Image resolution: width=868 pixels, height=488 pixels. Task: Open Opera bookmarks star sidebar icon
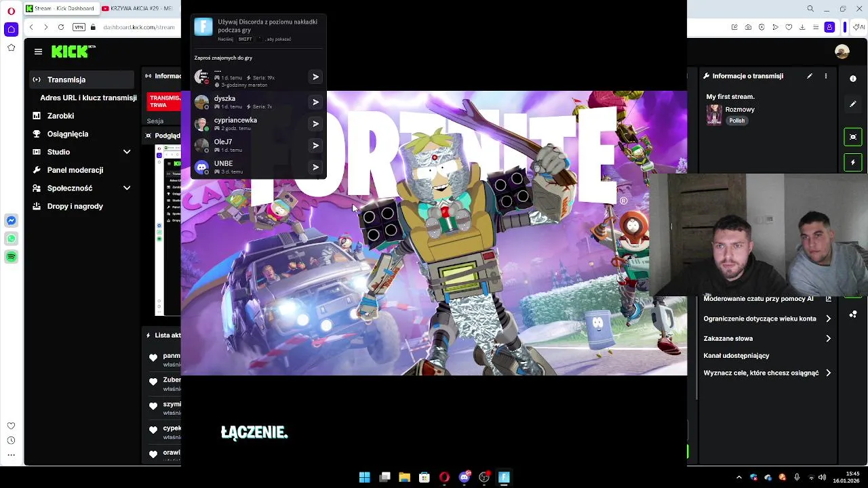11,47
